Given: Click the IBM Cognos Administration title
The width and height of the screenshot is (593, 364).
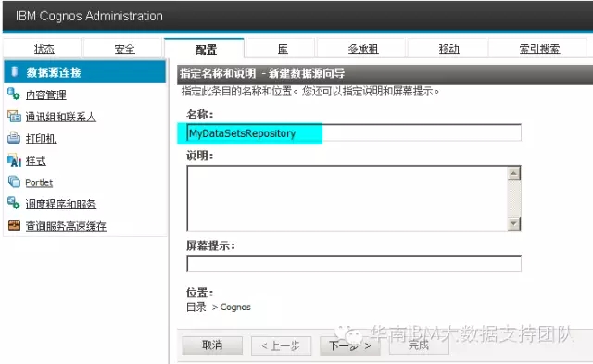Looking at the screenshot, I should 89,16.
